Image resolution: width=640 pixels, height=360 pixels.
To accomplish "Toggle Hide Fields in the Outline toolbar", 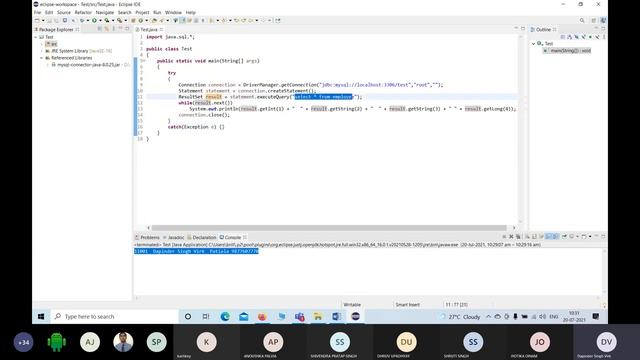I will point(577,37).
